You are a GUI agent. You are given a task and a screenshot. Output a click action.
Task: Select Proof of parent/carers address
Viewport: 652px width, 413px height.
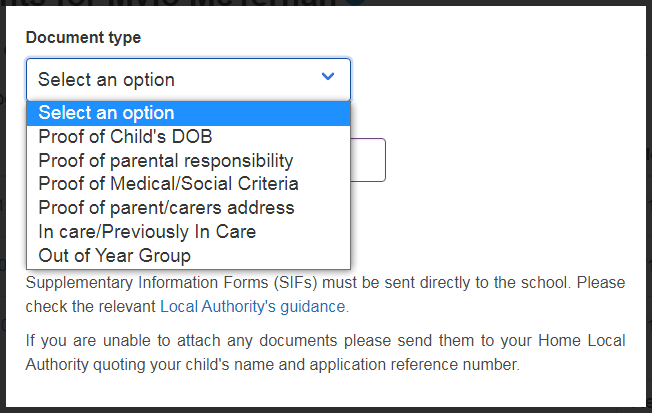[x=166, y=208]
